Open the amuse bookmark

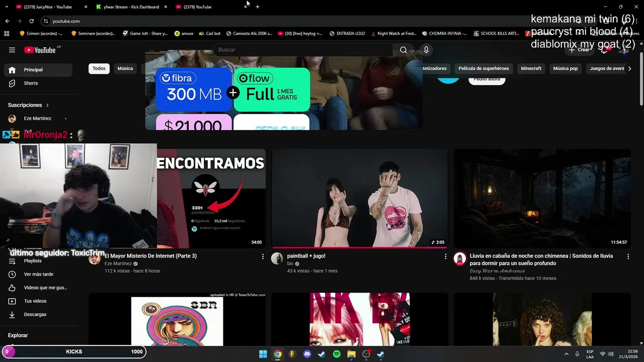coord(184,34)
